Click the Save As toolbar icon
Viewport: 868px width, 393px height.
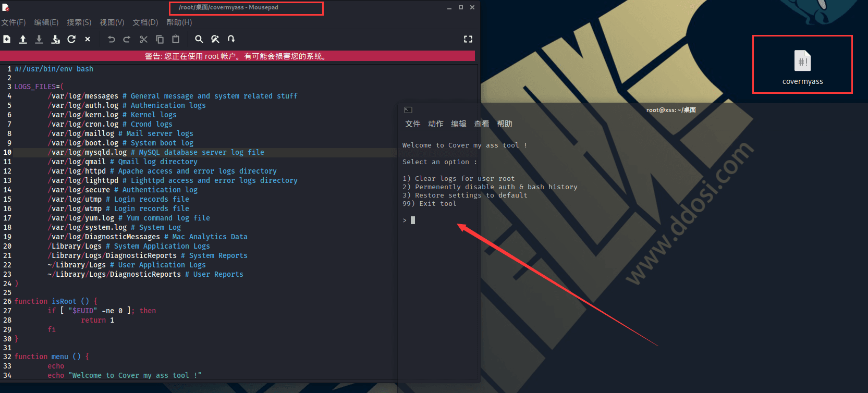55,39
